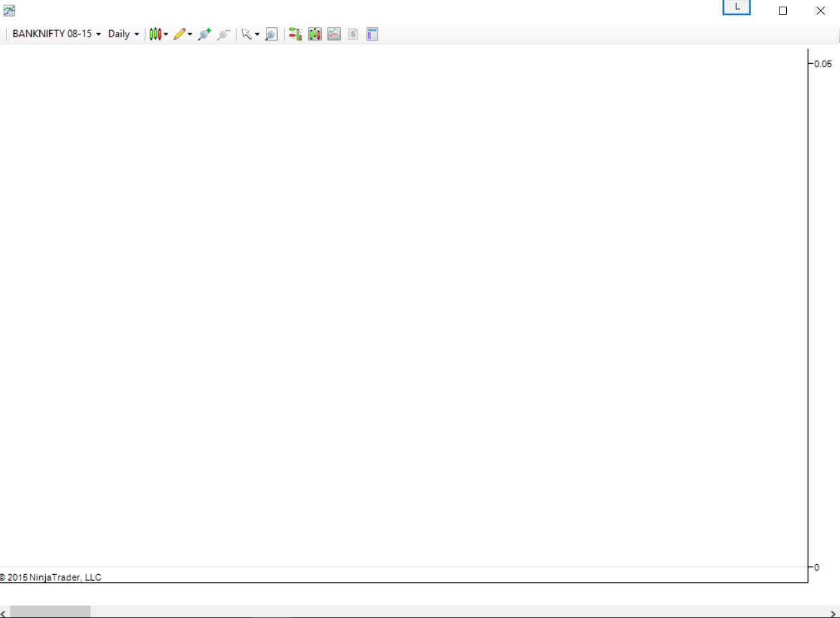Click the L link button in title bar
Viewport: 840px width, 618px height.
point(736,7)
